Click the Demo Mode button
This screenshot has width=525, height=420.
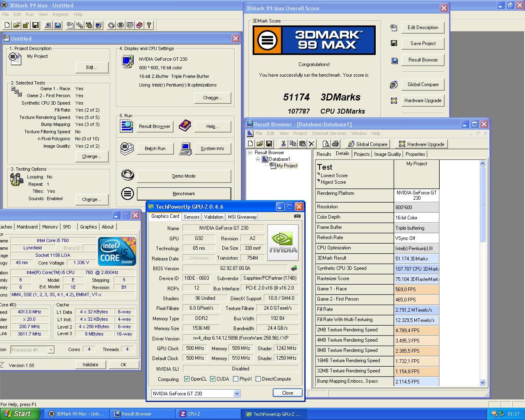[184, 176]
